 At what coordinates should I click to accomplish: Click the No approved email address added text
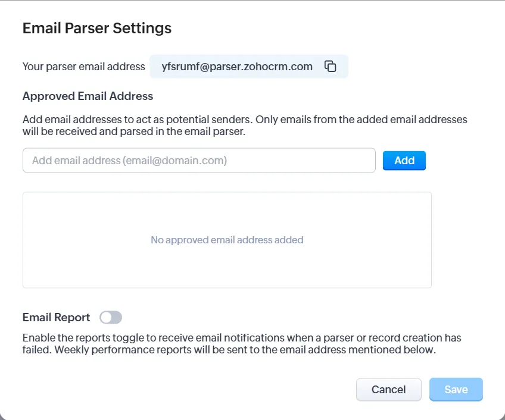226,240
